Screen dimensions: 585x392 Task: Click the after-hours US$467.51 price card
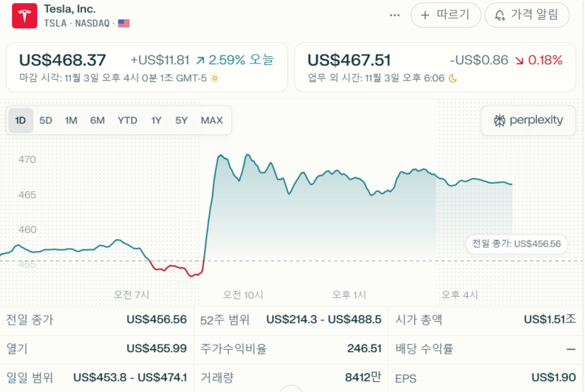[x=434, y=67]
